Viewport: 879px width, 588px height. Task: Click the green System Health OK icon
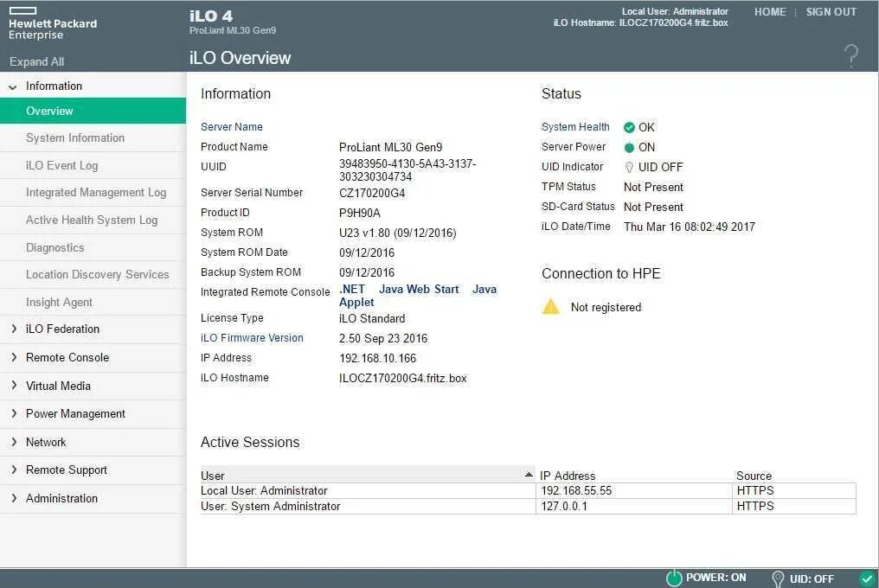pyautogui.click(x=629, y=127)
